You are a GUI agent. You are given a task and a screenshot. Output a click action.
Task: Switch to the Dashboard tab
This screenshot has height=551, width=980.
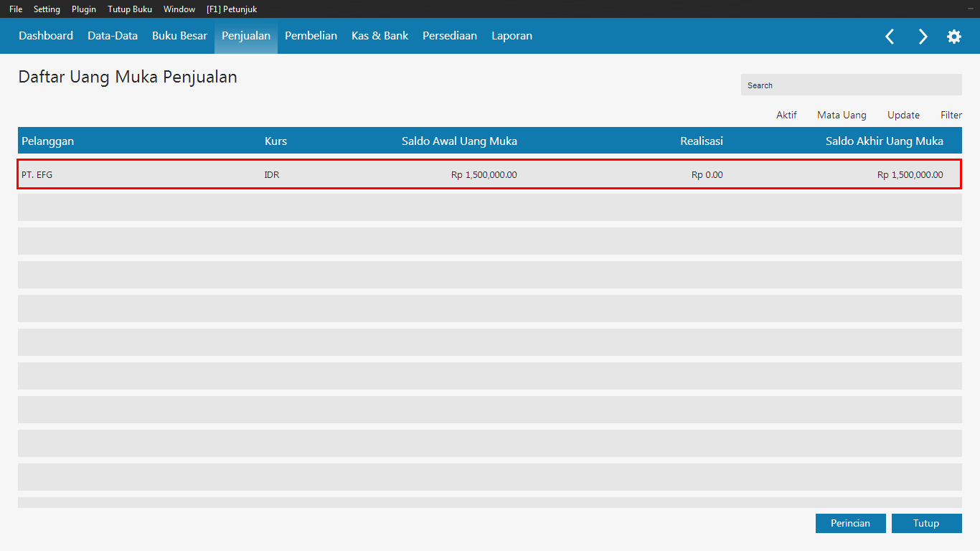46,36
